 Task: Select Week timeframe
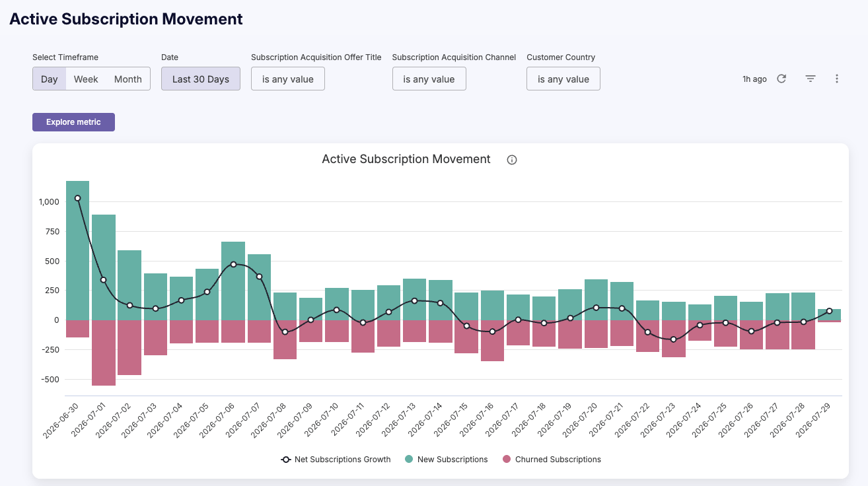pyautogui.click(x=86, y=79)
